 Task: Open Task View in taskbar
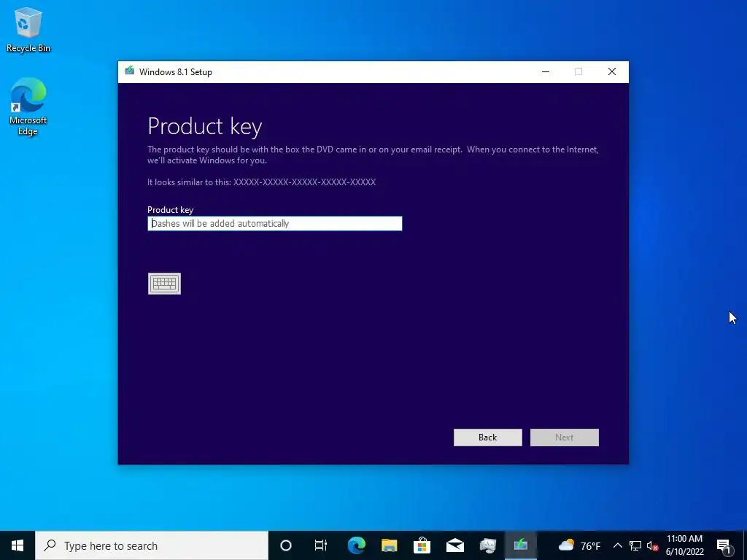coord(321,545)
